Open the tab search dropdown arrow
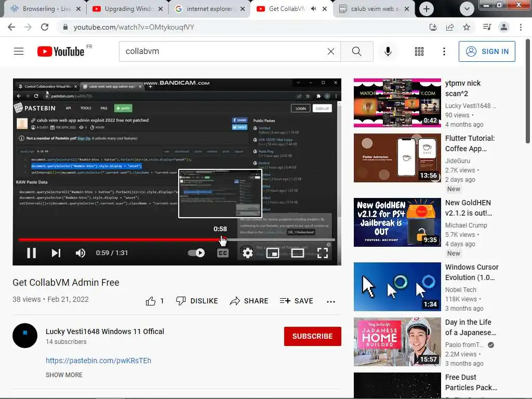Image resolution: width=532 pixels, height=399 pixels. [x=467, y=9]
